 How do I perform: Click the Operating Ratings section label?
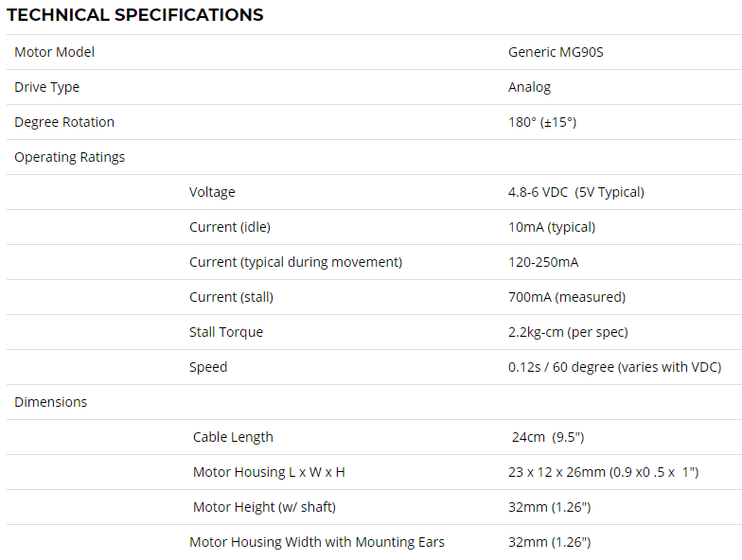click(x=70, y=157)
